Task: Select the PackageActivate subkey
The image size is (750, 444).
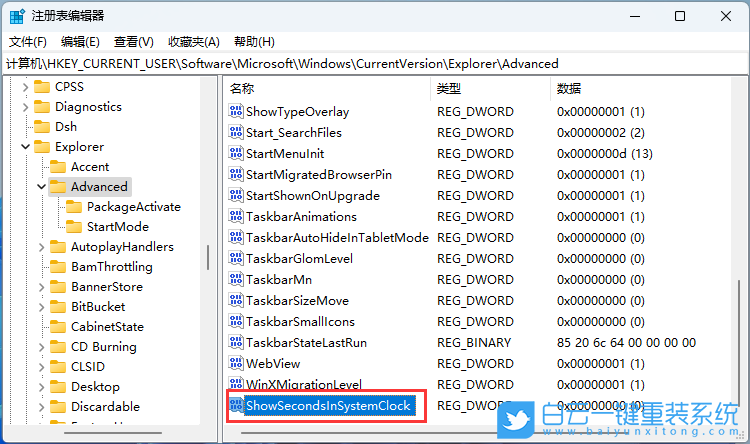Action: (x=133, y=207)
